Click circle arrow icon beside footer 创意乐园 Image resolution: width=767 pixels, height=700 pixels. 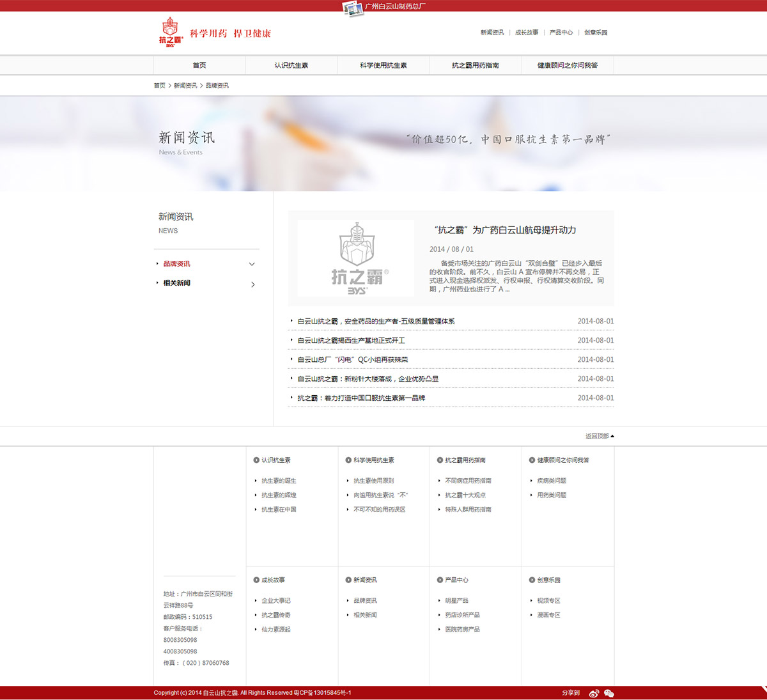point(532,580)
